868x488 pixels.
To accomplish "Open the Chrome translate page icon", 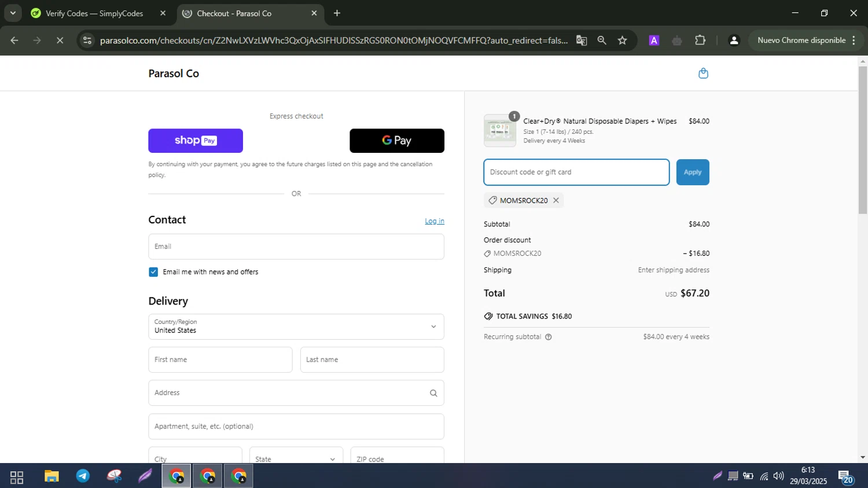I will (582, 41).
